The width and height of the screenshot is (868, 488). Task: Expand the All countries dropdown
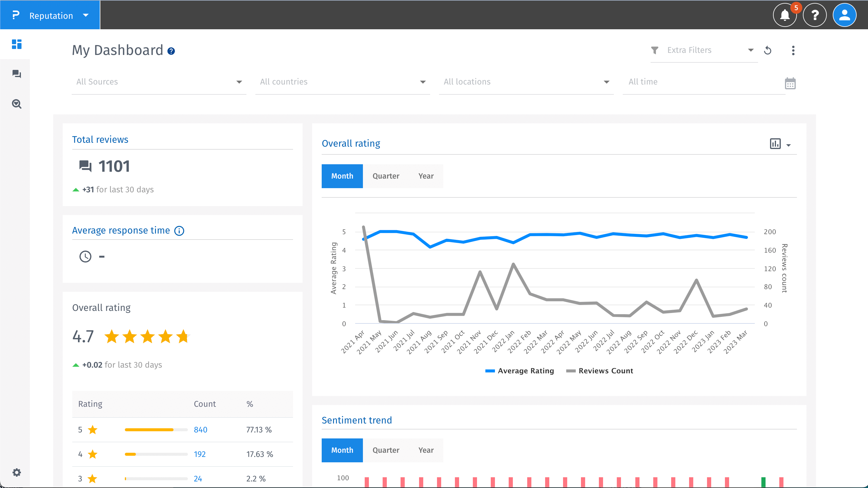coord(342,82)
